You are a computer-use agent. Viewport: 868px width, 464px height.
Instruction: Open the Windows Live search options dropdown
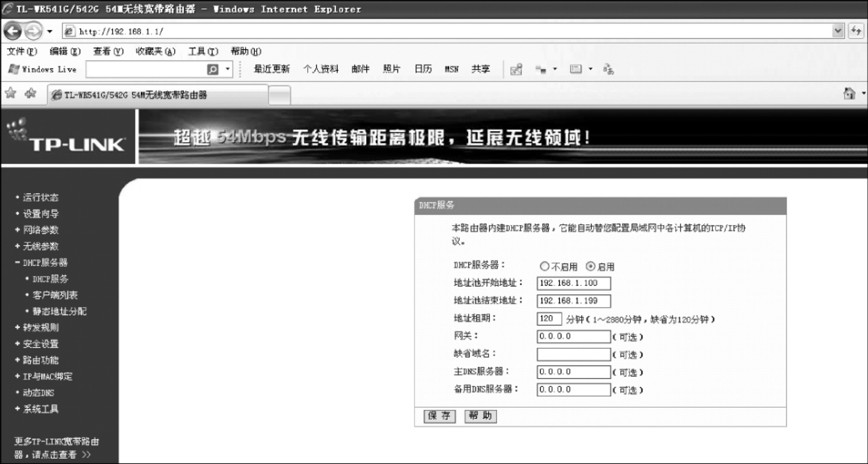pos(228,69)
